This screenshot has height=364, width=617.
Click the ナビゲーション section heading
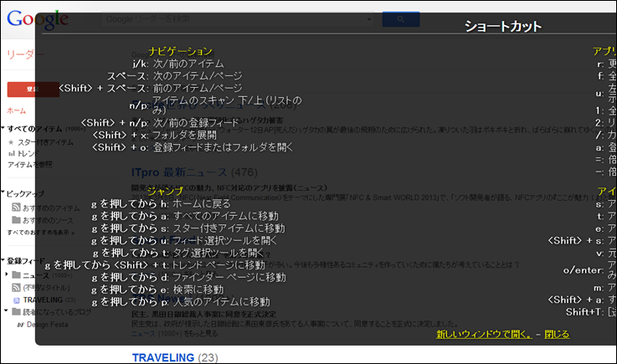click(x=181, y=52)
